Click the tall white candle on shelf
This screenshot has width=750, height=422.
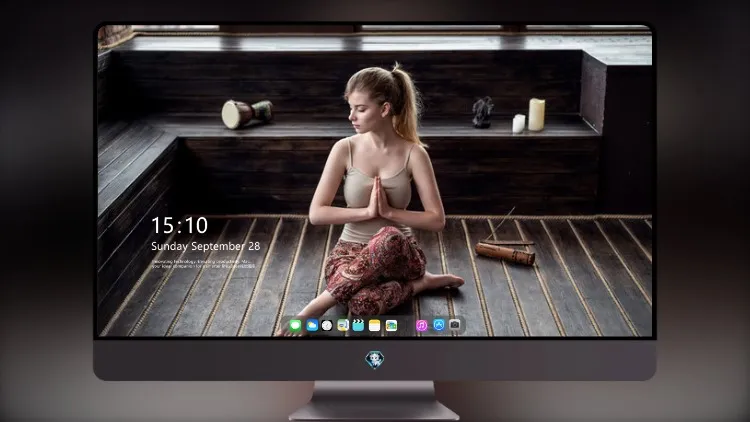pos(536,114)
